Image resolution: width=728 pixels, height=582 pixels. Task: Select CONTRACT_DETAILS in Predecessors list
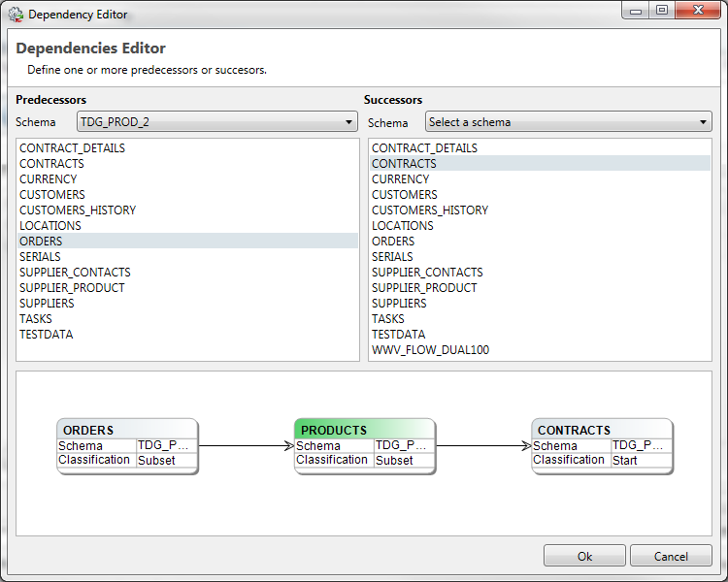click(x=72, y=148)
